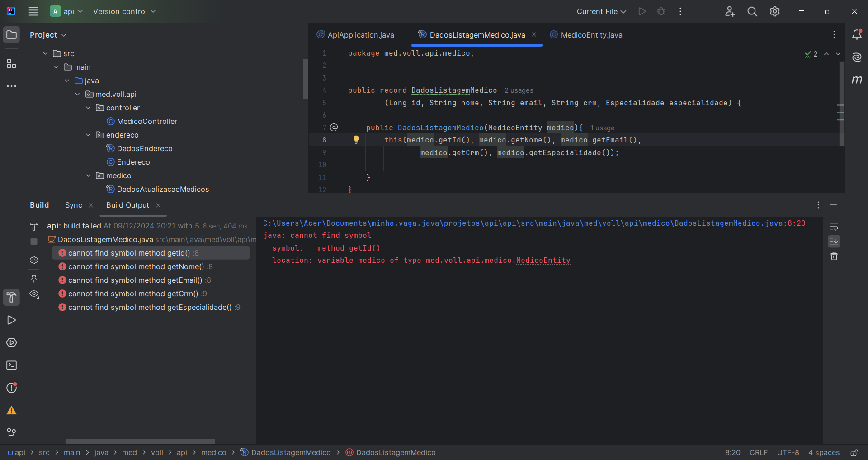Click the 2 usages hint

pos(519,90)
